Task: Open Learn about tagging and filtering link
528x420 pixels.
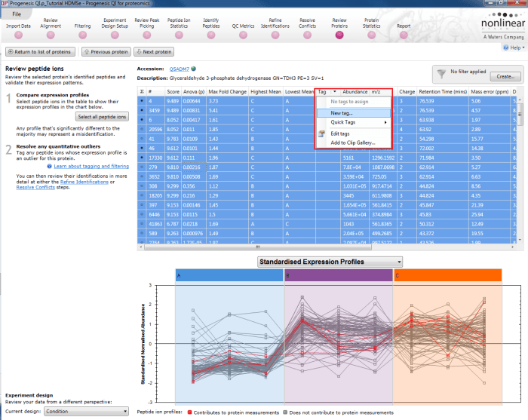Action: (x=91, y=166)
